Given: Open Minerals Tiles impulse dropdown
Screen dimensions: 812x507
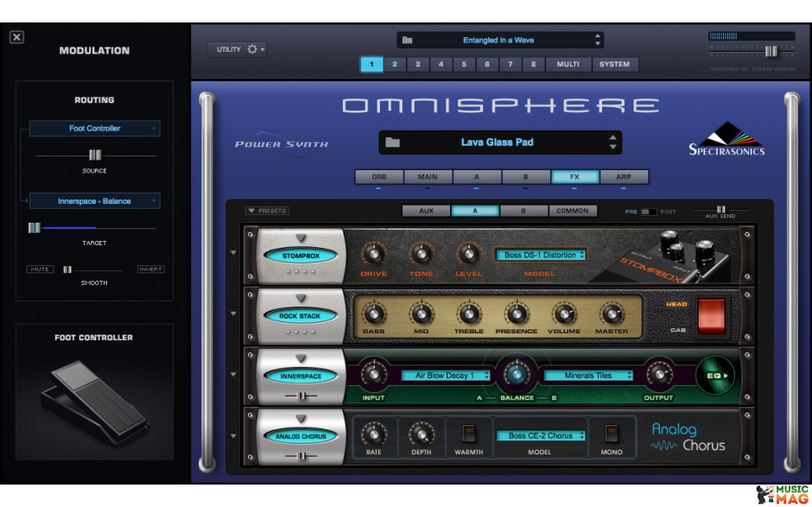Looking at the screenshot, I should pos(588,376).
